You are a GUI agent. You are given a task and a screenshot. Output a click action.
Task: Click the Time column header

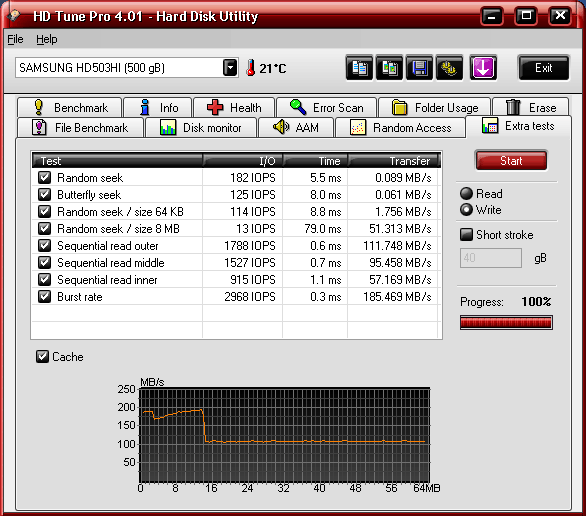(315, 161)
